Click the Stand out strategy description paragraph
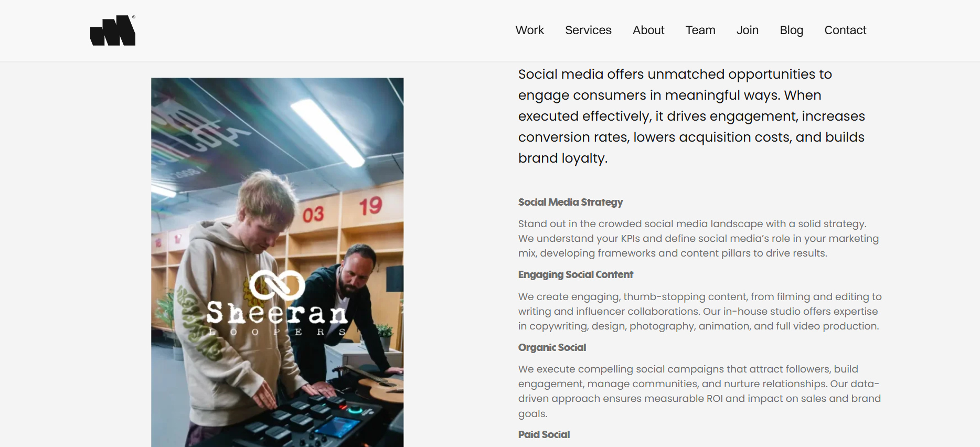The width and height of the screenshot is (980, 447). coord(698,238)
